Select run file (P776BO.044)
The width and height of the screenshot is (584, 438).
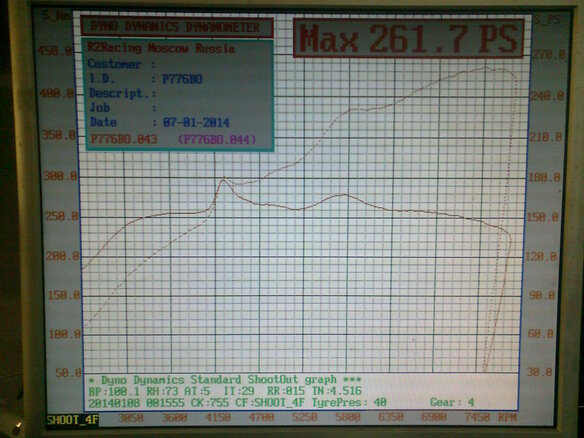(217, 139)
